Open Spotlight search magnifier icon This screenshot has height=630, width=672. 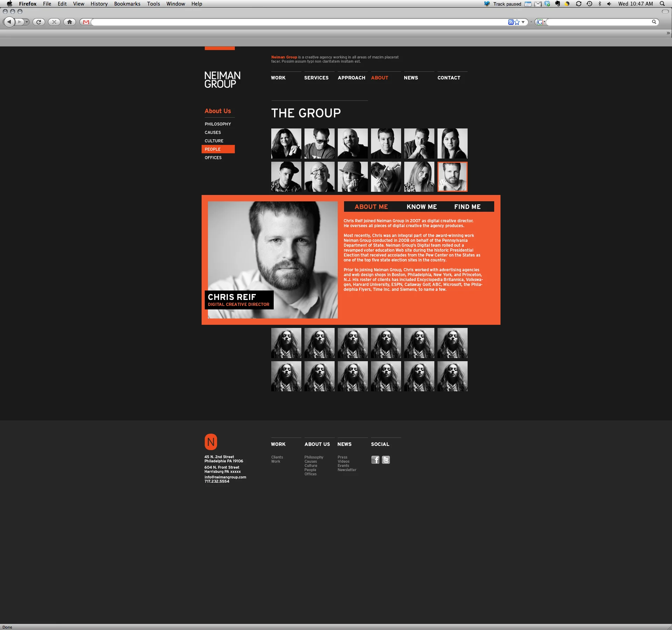click(662, 3)
